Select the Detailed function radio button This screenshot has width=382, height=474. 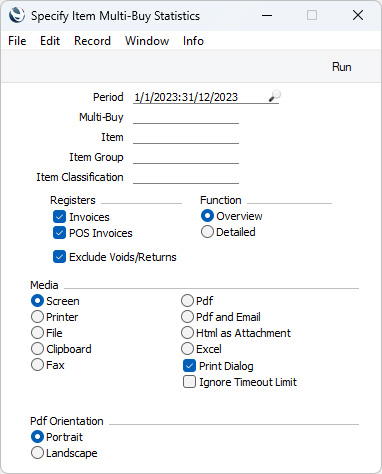207,232
